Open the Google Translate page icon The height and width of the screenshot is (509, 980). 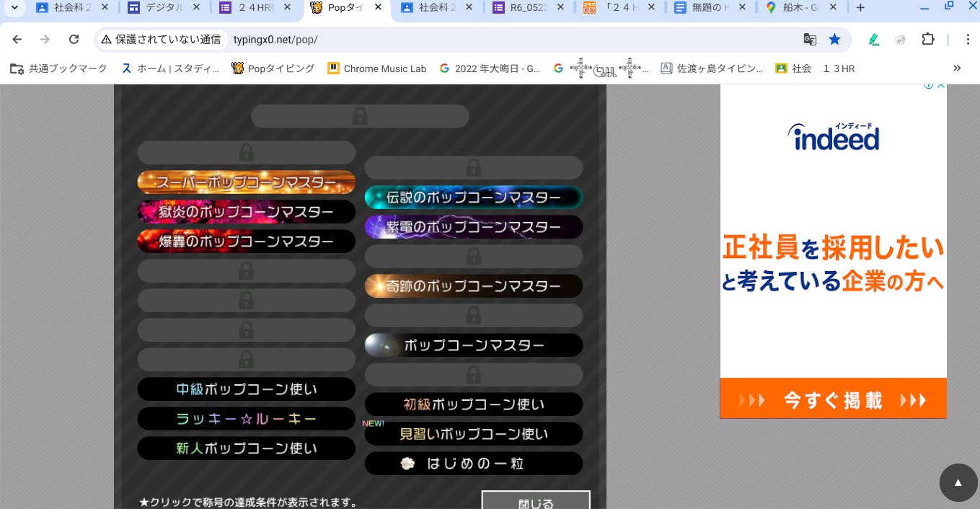(810, 40)
